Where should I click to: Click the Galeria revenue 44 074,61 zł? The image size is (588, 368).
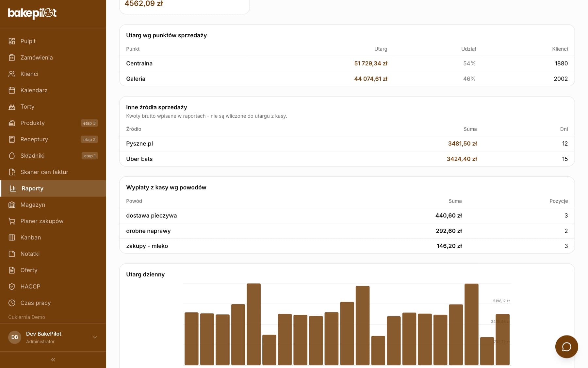point(370,79)
